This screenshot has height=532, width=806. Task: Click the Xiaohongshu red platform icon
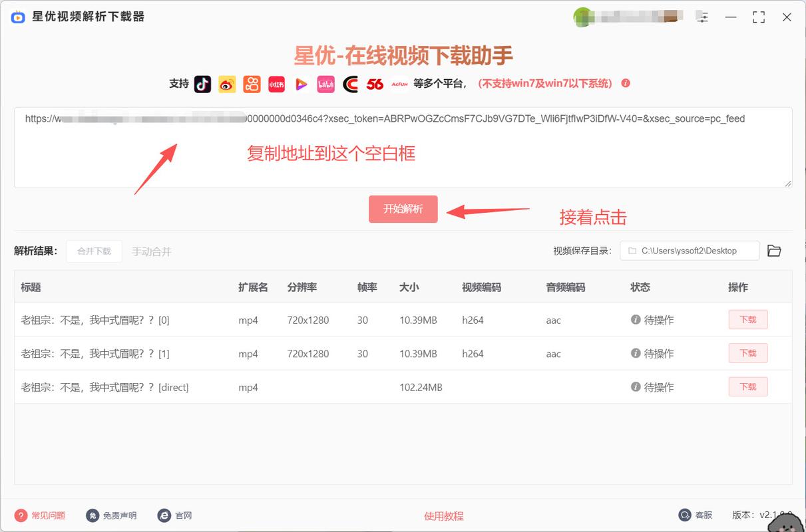276,84
